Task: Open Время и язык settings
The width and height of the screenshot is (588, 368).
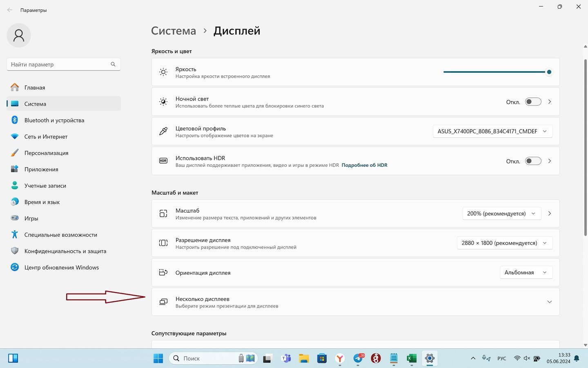Action: tap(64, 202)
